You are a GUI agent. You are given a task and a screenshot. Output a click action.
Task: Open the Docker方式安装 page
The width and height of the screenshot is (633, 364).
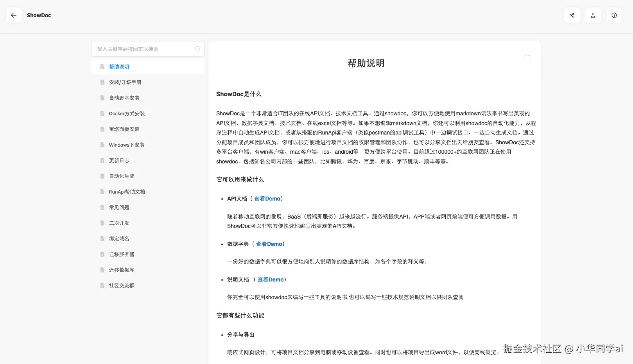(x=148, y=113)
